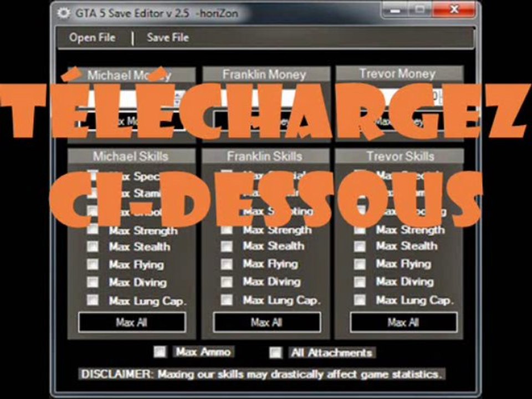
Task: Click Max All under Franklin Skills
Action: pos(267,323)
